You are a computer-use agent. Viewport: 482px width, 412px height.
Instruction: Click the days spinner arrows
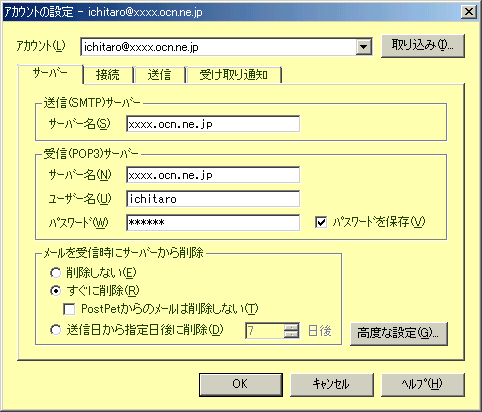(291, 331)
